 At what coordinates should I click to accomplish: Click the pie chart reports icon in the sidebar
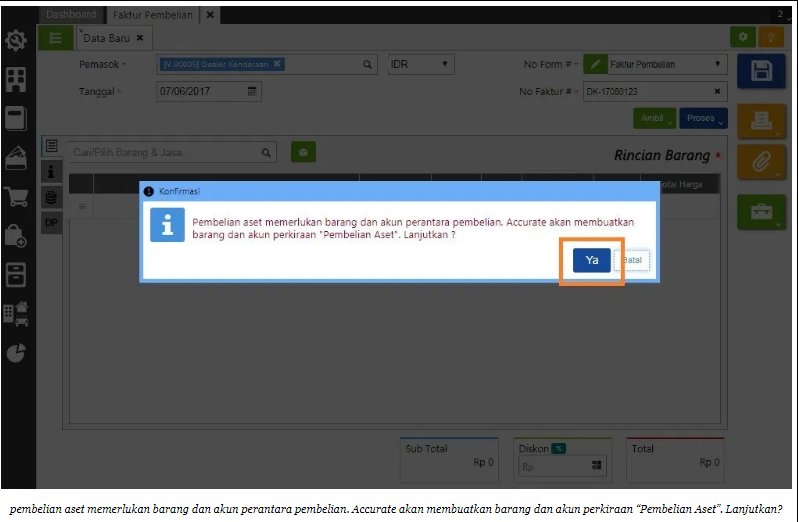pos(16,352)
